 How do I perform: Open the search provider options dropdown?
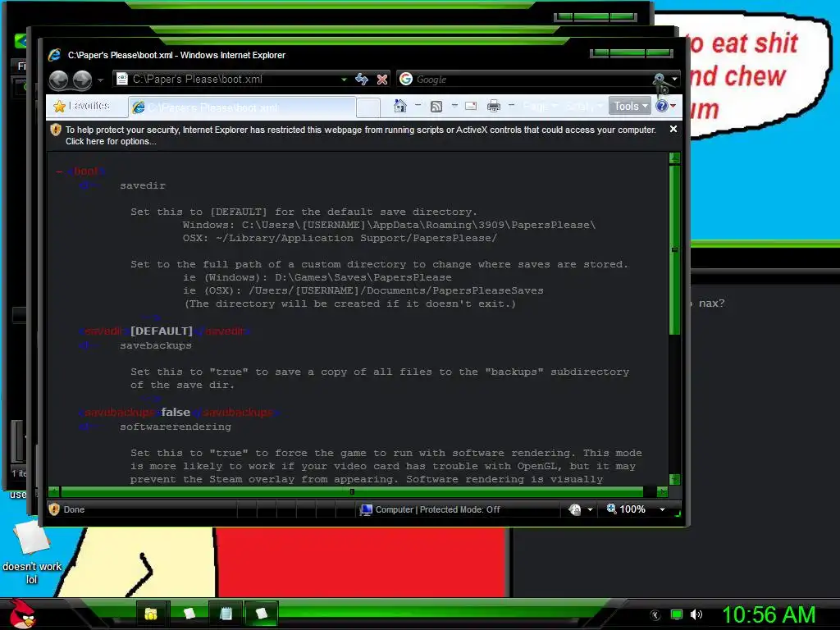(x=674, y=80)
